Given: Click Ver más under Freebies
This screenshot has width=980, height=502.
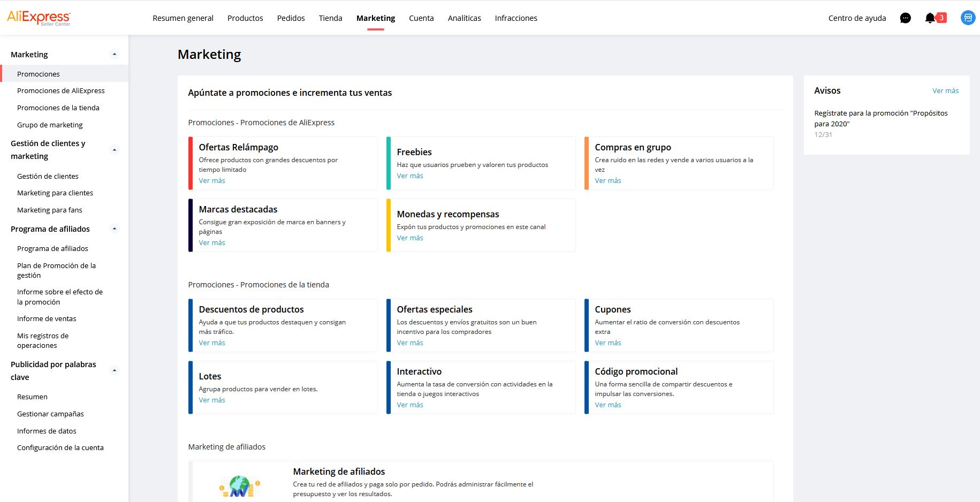Looking at the screenshot, I should click(x=410, y=176).
